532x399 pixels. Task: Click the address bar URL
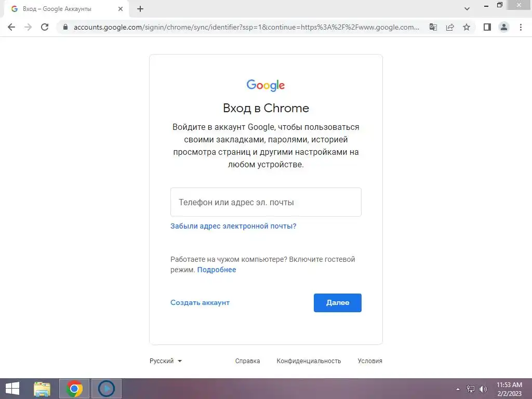pos(246,27)
